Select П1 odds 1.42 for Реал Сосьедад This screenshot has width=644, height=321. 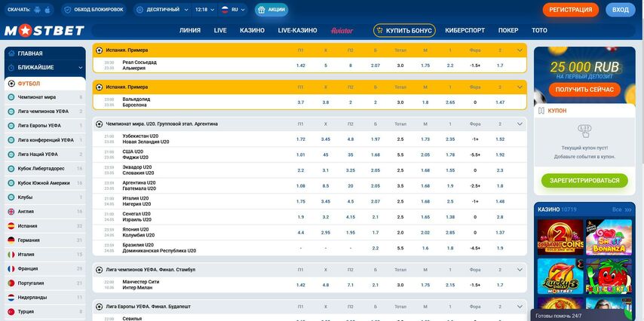tap(301, 66)
